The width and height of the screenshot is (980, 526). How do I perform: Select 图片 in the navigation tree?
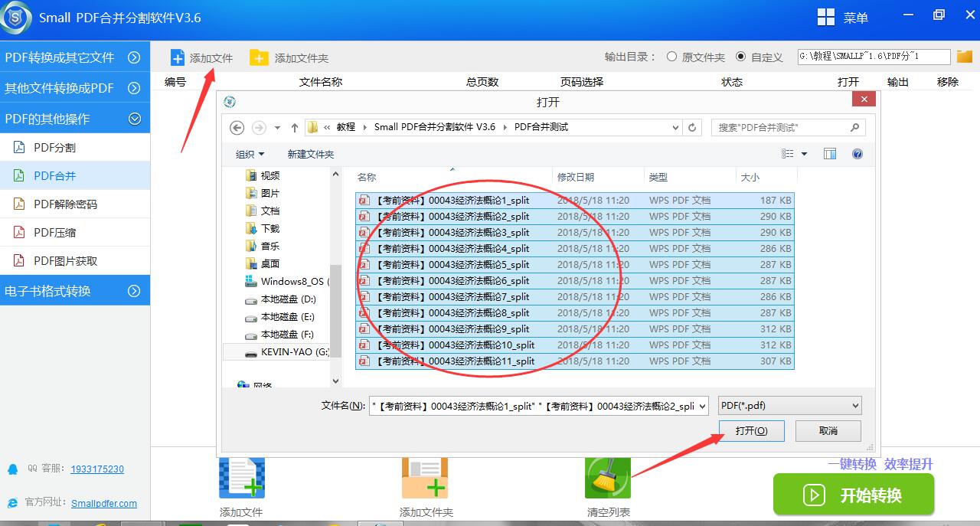click(263, 193)
